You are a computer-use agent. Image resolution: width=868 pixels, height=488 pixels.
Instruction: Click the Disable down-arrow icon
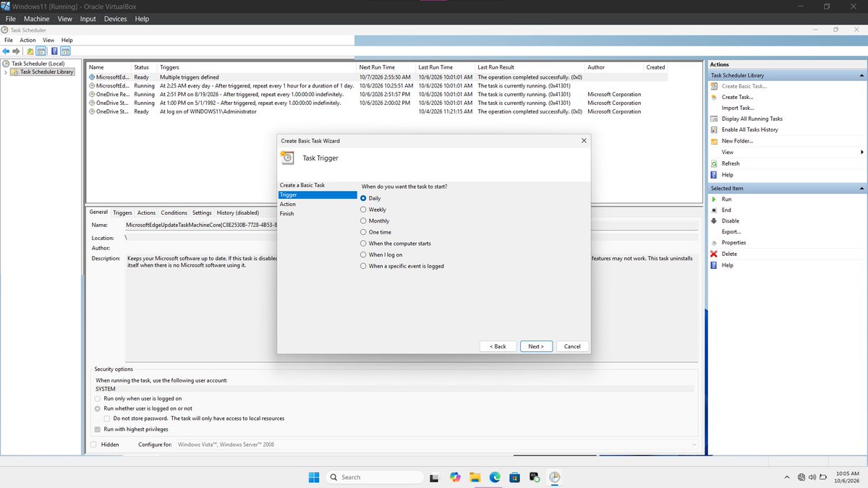click(714, 221)
